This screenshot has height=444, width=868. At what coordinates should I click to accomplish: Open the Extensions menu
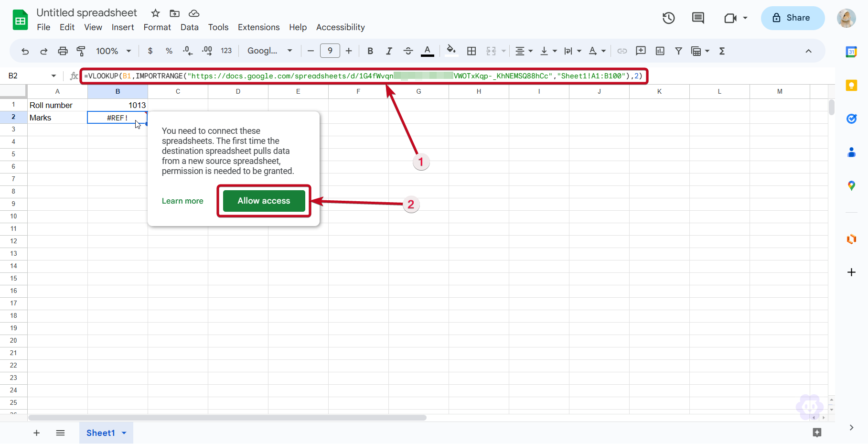(x=259, y=27)
